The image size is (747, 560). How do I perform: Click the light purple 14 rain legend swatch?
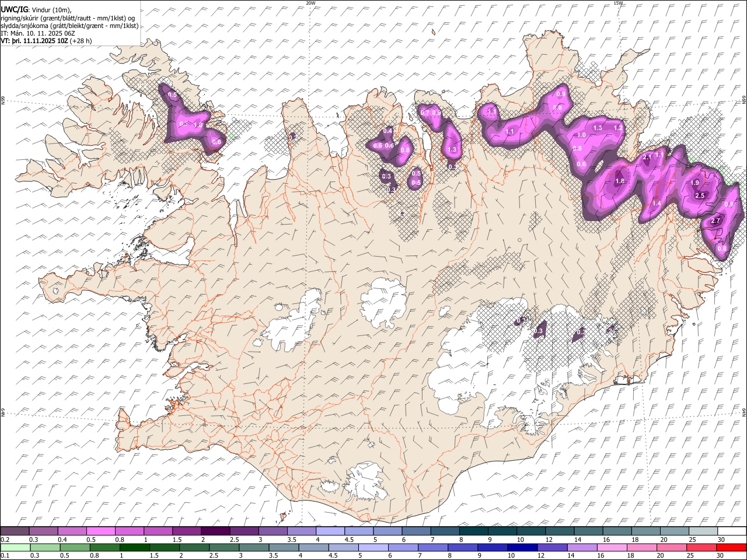point(581,547)
